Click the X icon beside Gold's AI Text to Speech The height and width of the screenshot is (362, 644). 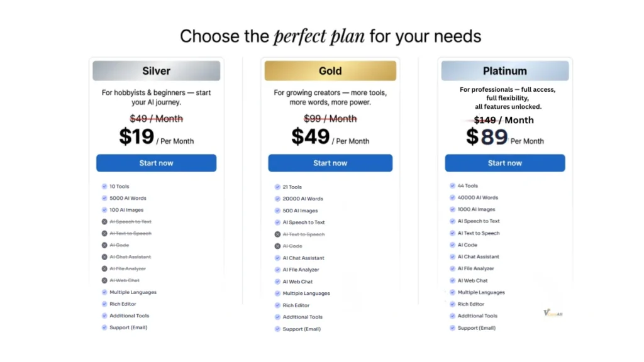tap(277, 234)
